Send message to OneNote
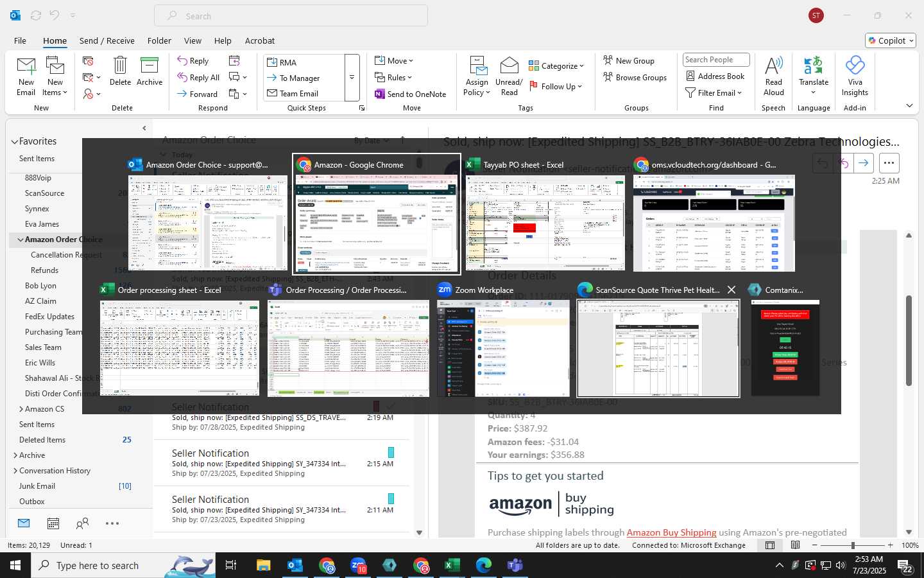The image size is (924, 578). point(410,94)
